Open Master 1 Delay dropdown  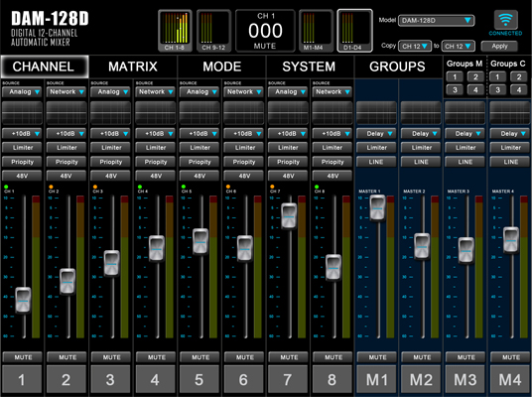[x=376, y=134]
